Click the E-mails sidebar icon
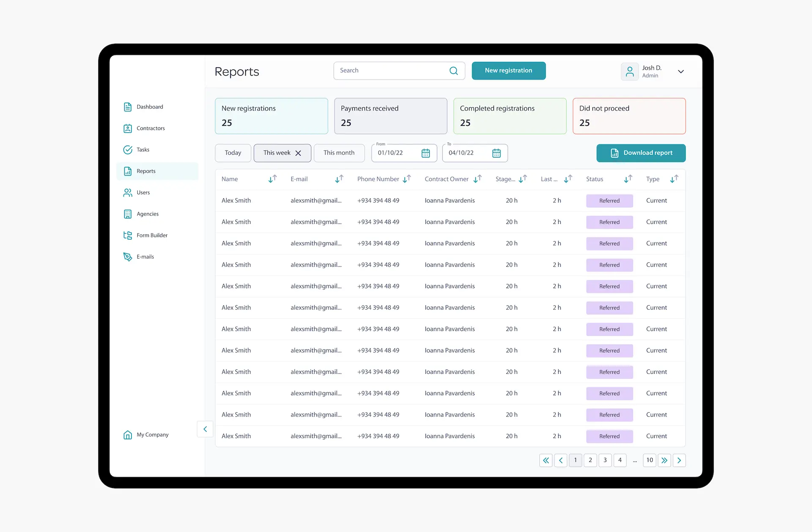This screenshot has height=532, width=812. [x=128, y=257]
